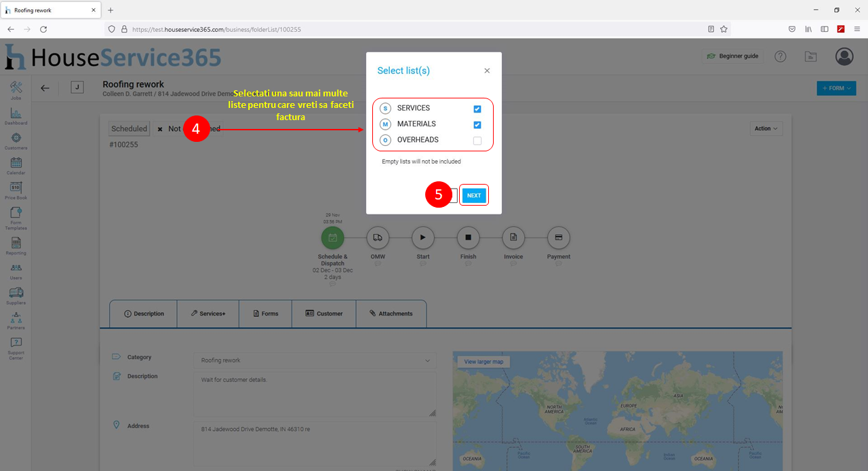Open Suppliers in the sidebar

(x=16, y=295)
